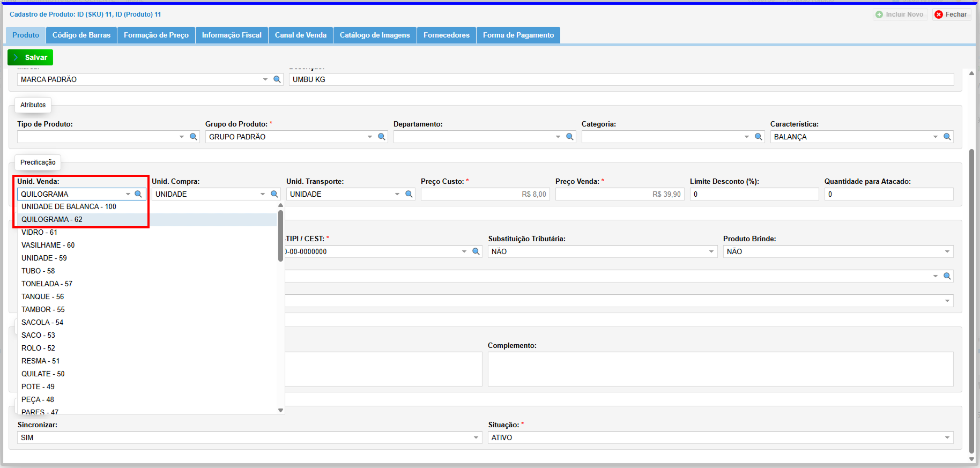Click the Fechar button
980x468 pixels.
[x=952, y=14]
